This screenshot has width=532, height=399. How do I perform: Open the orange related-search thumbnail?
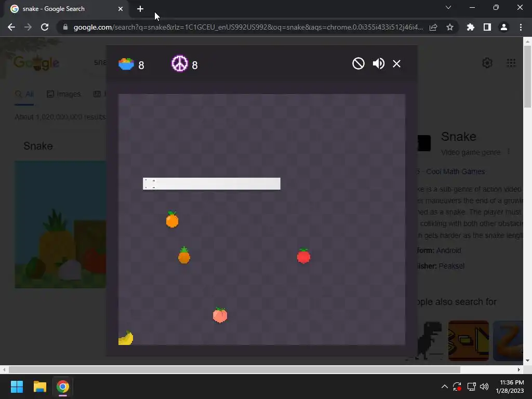(468, 341)
